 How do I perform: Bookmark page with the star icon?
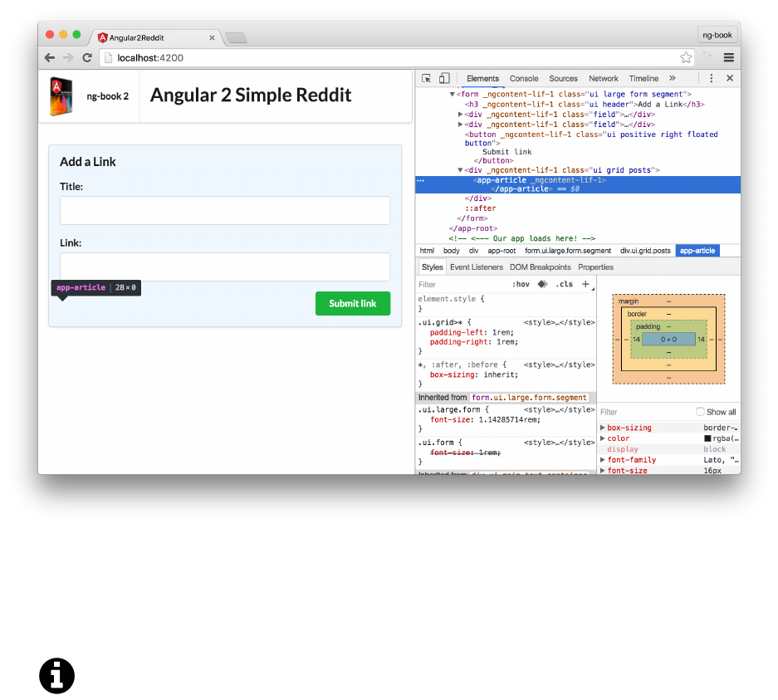coord(686,57)
